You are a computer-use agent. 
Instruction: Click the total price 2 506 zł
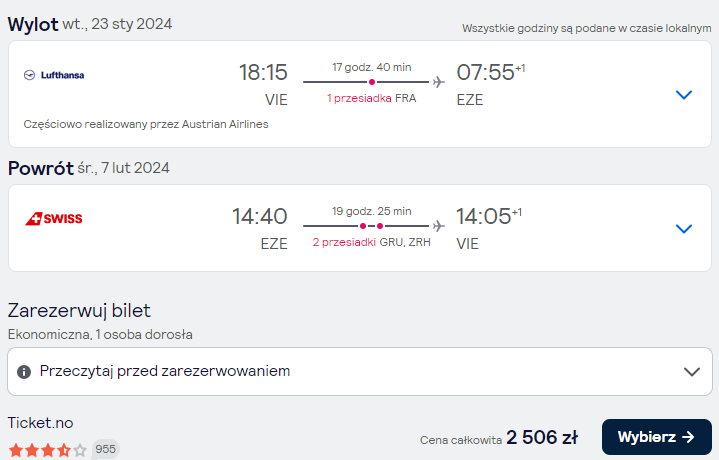(542, 438)
